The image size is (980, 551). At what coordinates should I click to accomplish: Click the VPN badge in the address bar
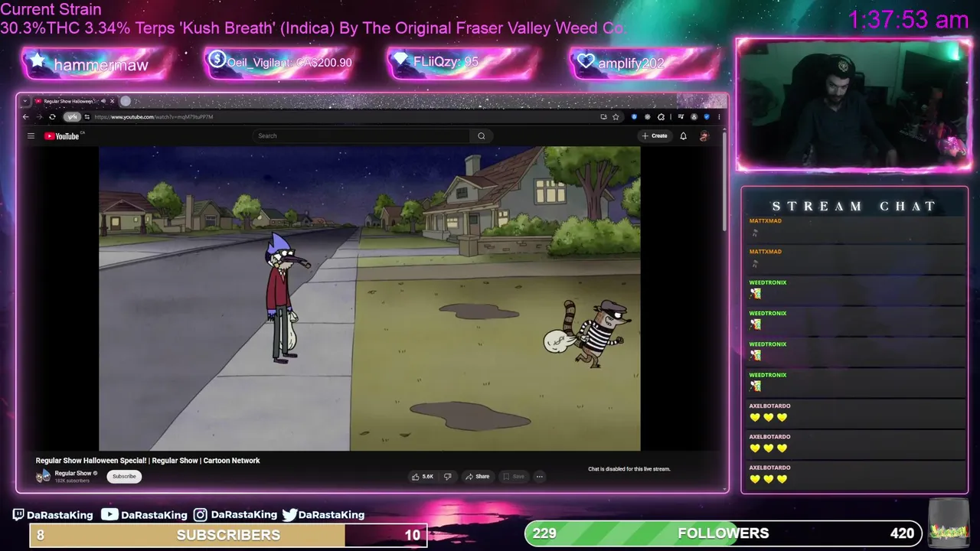click(71, 117)
